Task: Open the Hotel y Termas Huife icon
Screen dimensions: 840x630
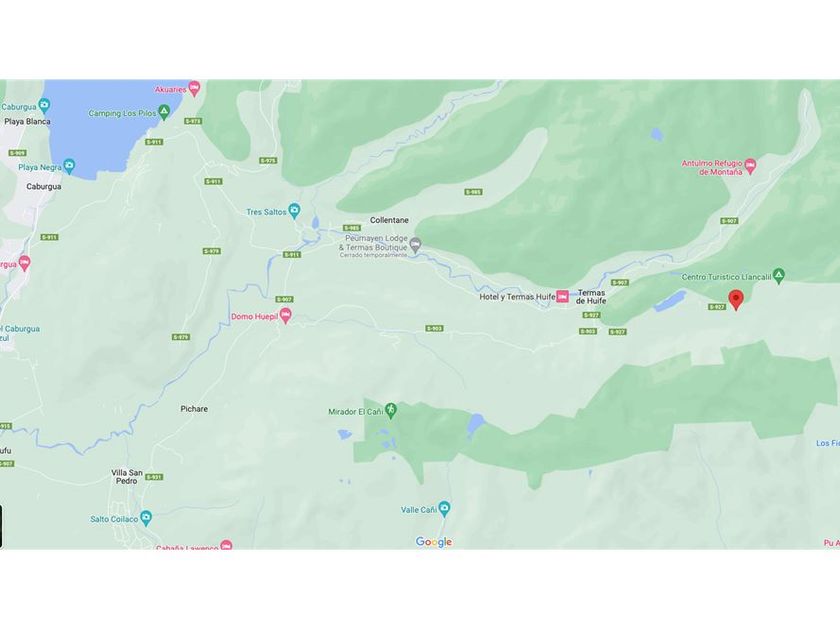Action: point(562,296)
